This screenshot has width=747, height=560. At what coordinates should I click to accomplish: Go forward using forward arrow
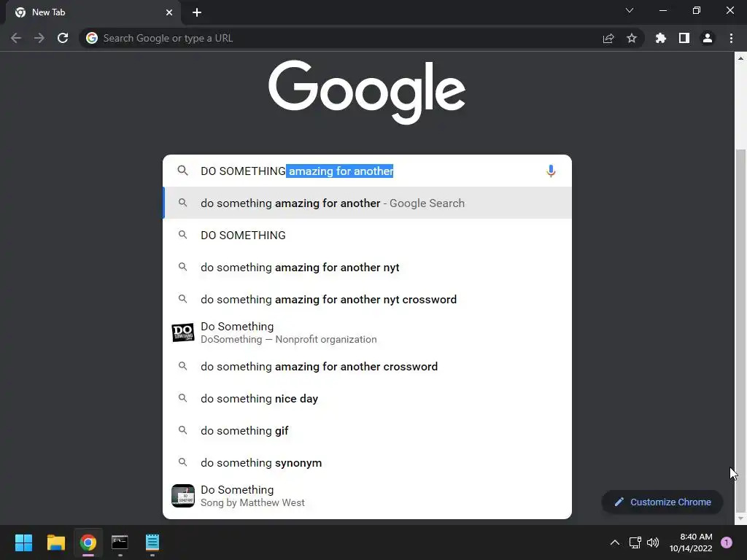39,38
